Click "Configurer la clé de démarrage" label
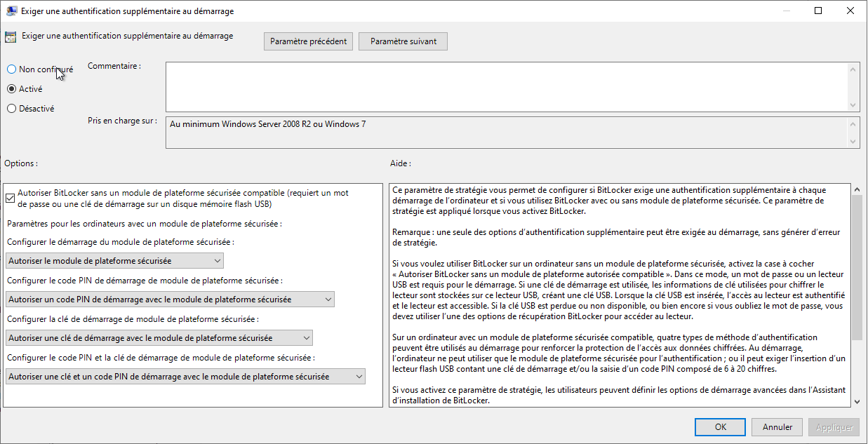Viewport: 868px width, 444px height. click(x=133, y=319)
